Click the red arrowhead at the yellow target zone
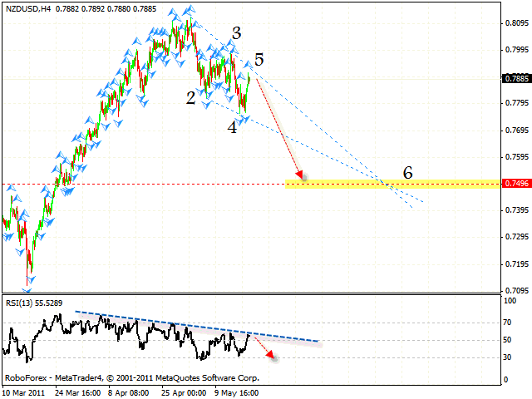 [x=301, y=175]
